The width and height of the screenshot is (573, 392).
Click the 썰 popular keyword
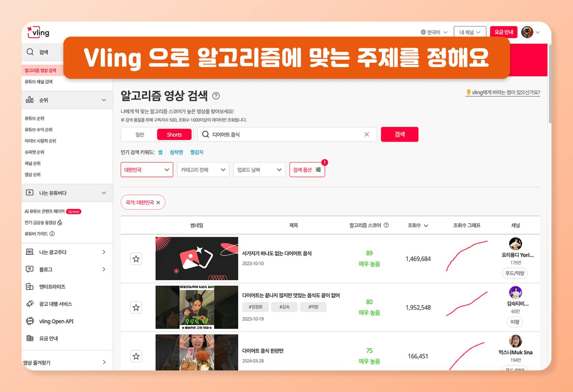160,152
